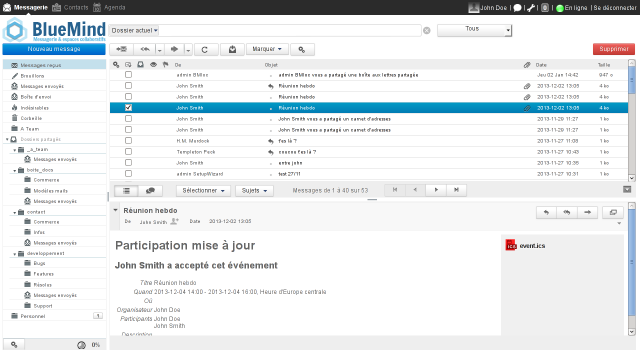Reply using the preview pane reply icon
The width and height of the screenshot is (640, 360).
point(546,212)
